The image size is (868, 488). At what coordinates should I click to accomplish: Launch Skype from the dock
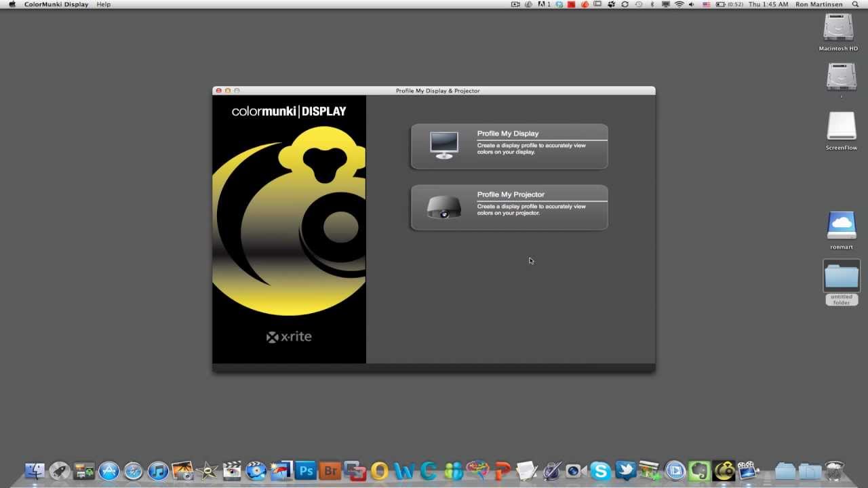pos(600,470)
